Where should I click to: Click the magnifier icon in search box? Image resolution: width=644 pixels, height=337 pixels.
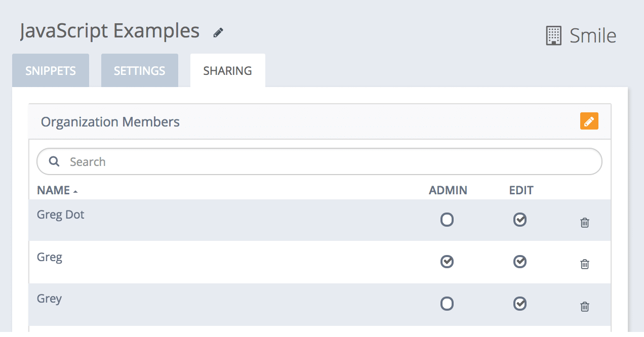[x=54, y=161]
